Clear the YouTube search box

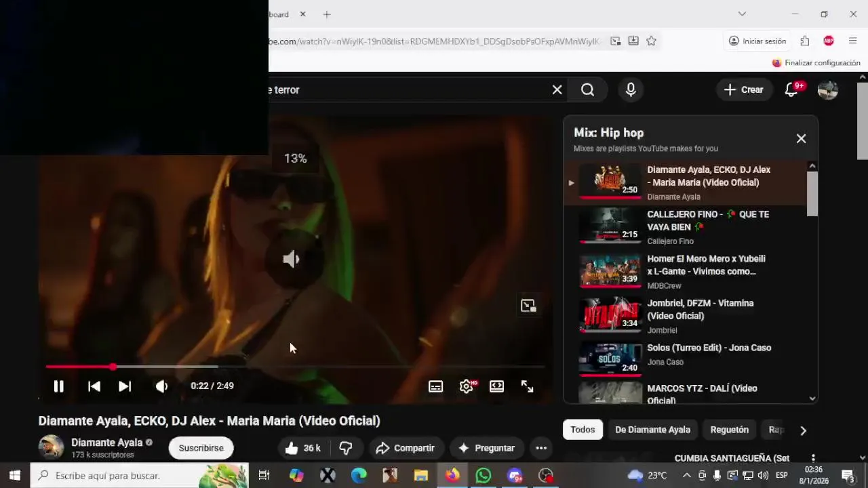tap(557, 89)
